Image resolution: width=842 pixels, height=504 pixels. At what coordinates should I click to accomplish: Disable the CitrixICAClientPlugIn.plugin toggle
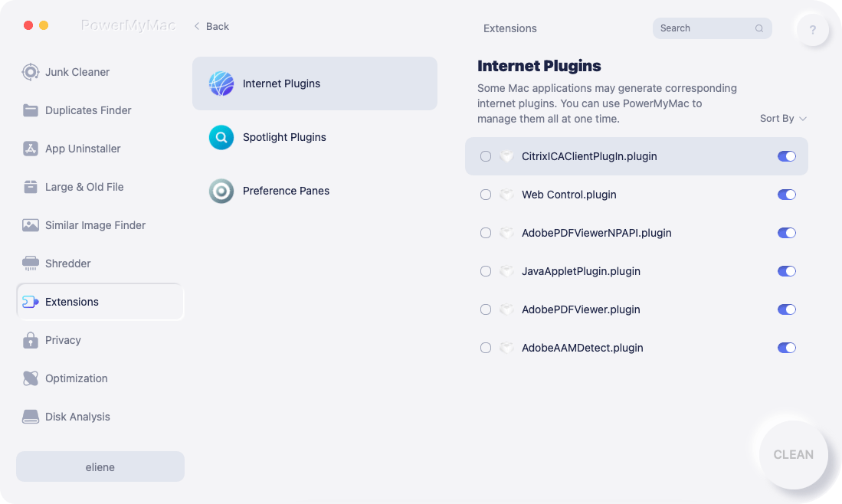787,156
